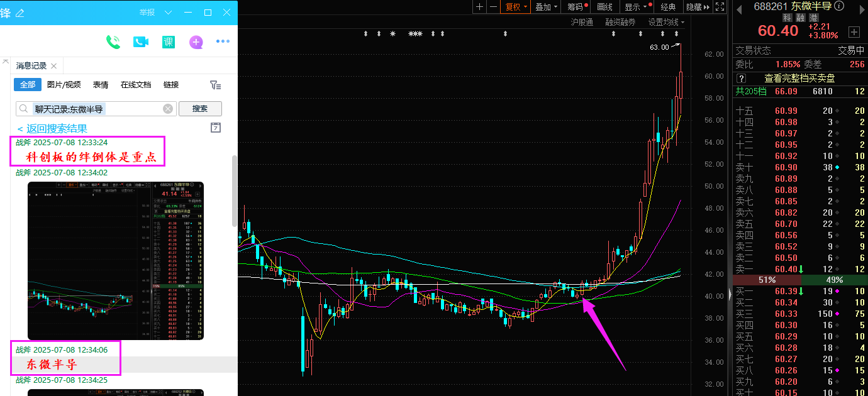The height and width of the screenshot is (396, 868).
Task: Switch to 在线文档 tab
Action: (136, 85)
